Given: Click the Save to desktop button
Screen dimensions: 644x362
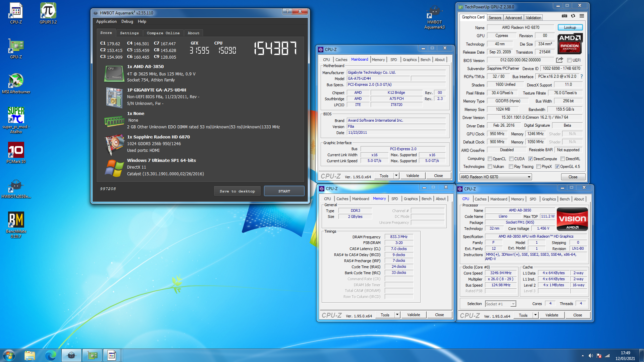Looking at the screenshot, I should (x=237, y=191).
